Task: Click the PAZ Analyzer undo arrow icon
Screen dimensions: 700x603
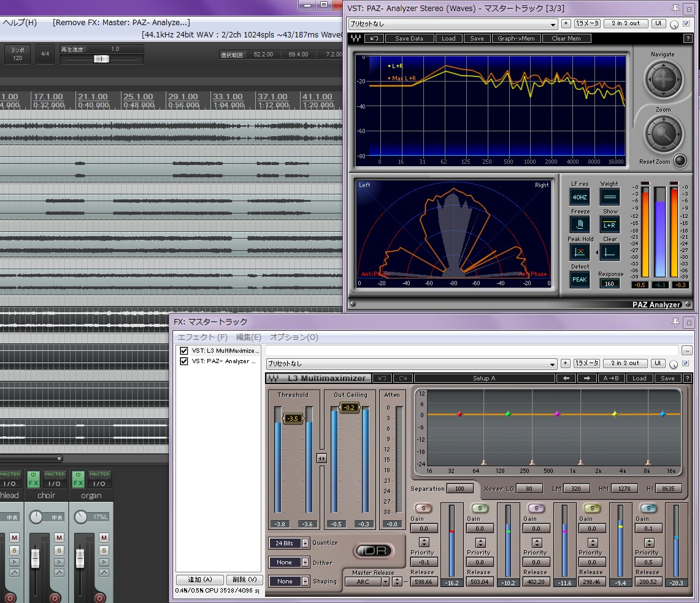Action: (x=374, y=39)
